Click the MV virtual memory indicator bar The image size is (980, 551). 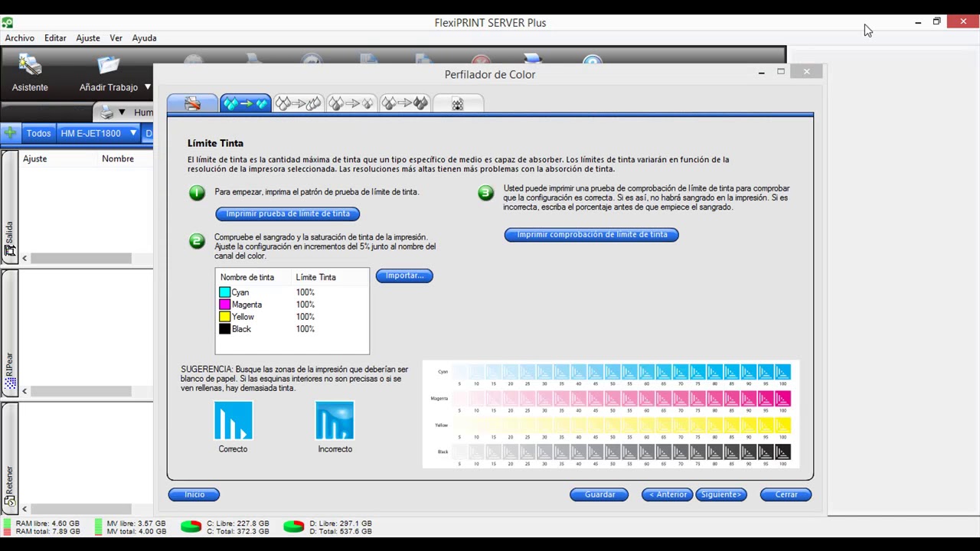pyautogui.click(x=99, y=527)
